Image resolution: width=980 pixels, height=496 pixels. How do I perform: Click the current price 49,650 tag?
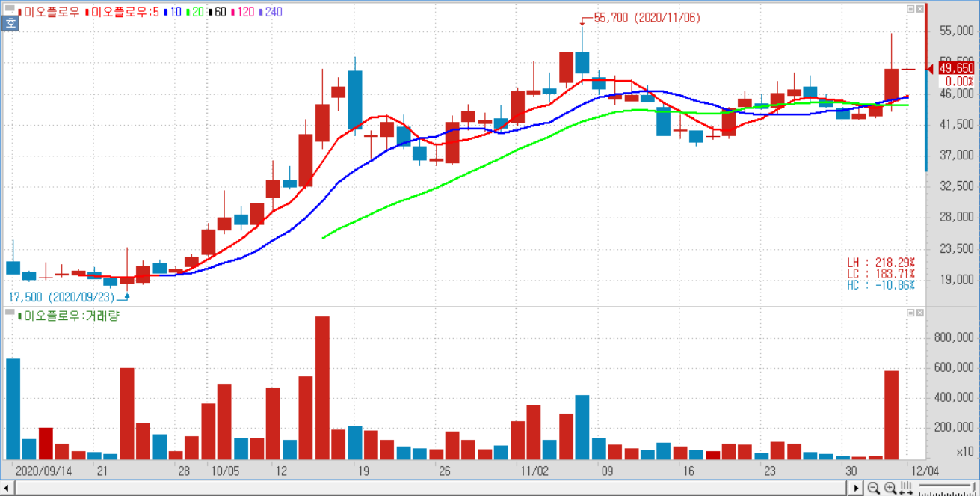[x=957, y=68]
